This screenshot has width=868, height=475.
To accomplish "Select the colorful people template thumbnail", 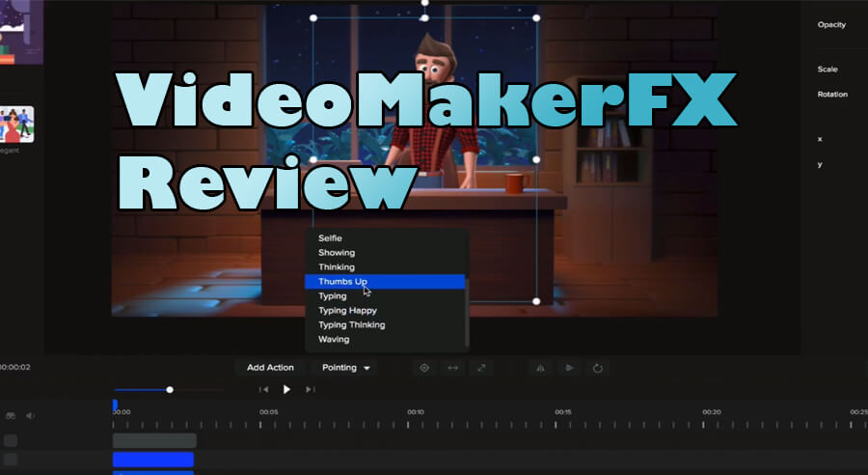I will [x=16, y=125].
